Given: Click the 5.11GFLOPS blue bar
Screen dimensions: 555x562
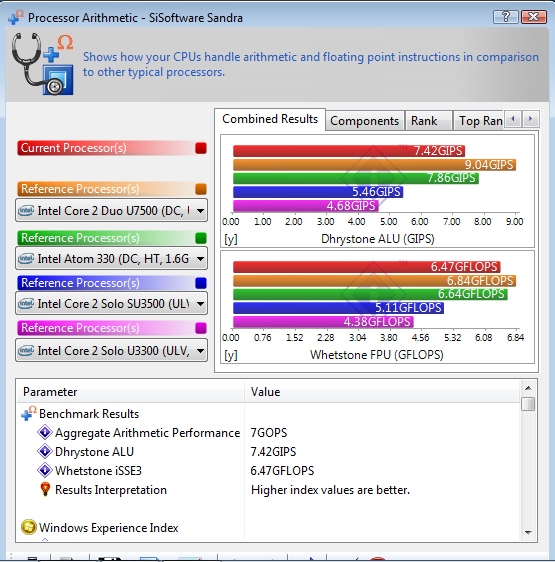Looking at the screenshot, I should (338, 308).
